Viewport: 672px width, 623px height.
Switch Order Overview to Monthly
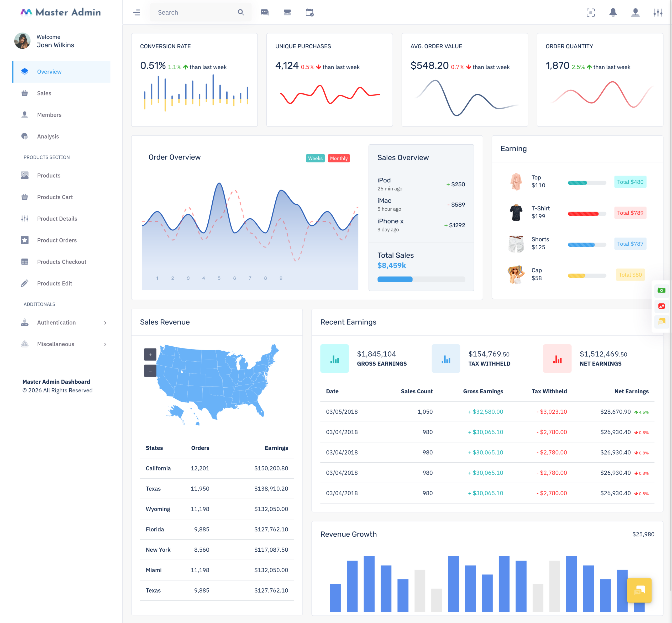339,158
